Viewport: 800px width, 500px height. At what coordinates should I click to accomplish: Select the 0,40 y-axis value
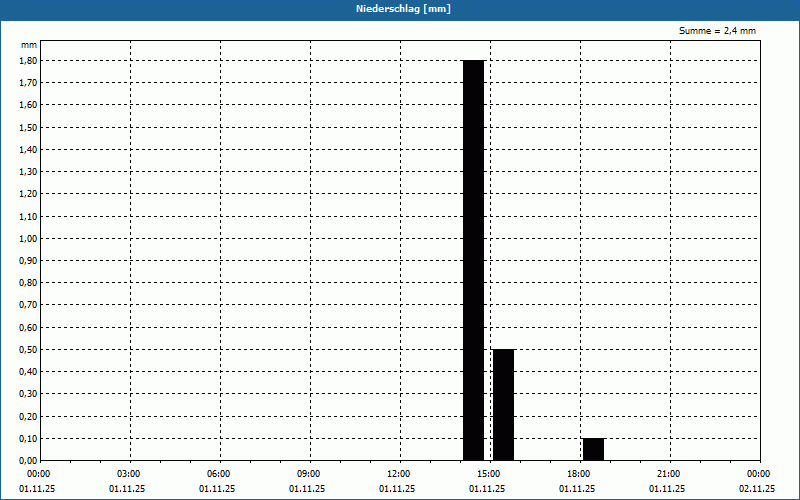coord(28,372)
